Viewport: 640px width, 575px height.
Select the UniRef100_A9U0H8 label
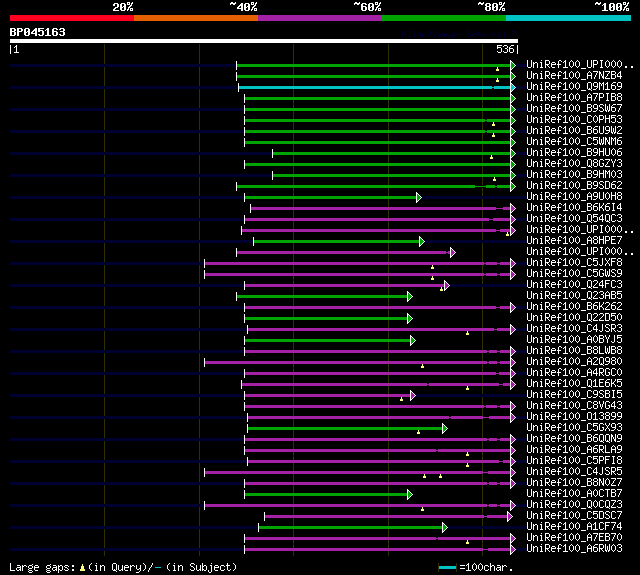pyautogui.click(x=574, y=197)
